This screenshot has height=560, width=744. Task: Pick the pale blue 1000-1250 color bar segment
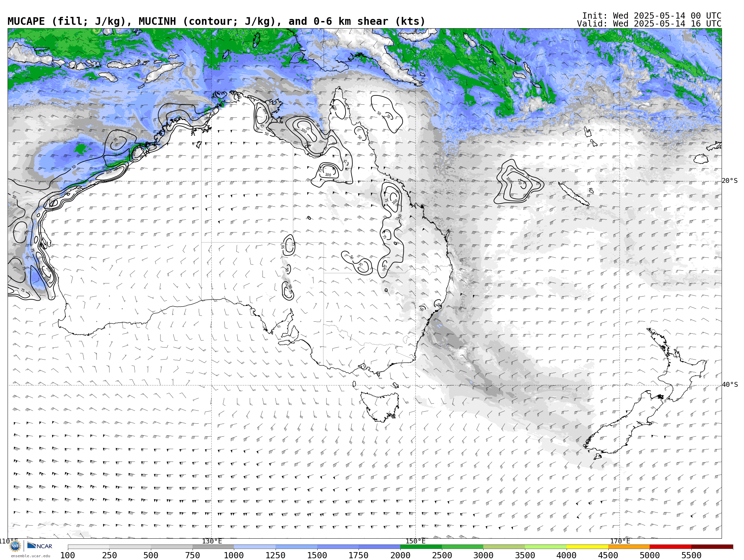[x=255, y=547]
